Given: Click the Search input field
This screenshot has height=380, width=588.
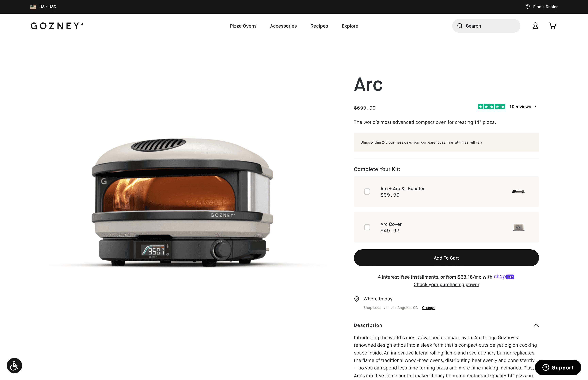Looking at the screenshot, I should [x=486, y=26].
